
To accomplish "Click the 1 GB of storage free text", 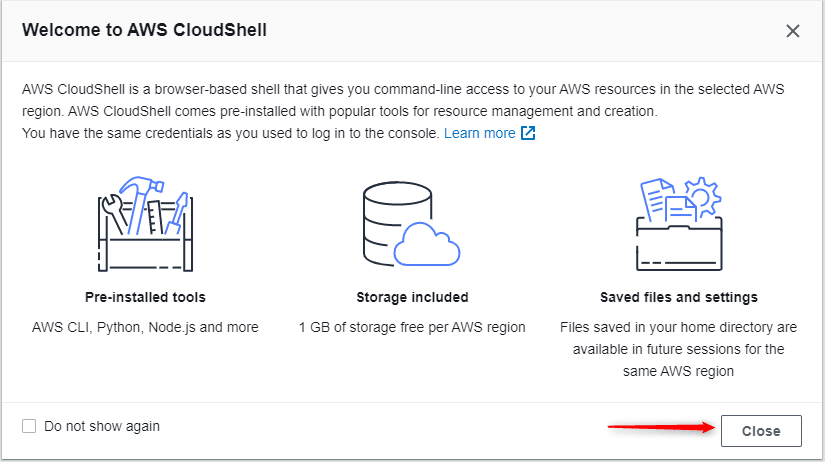I will pyautogui.click(x=412, y=327).
